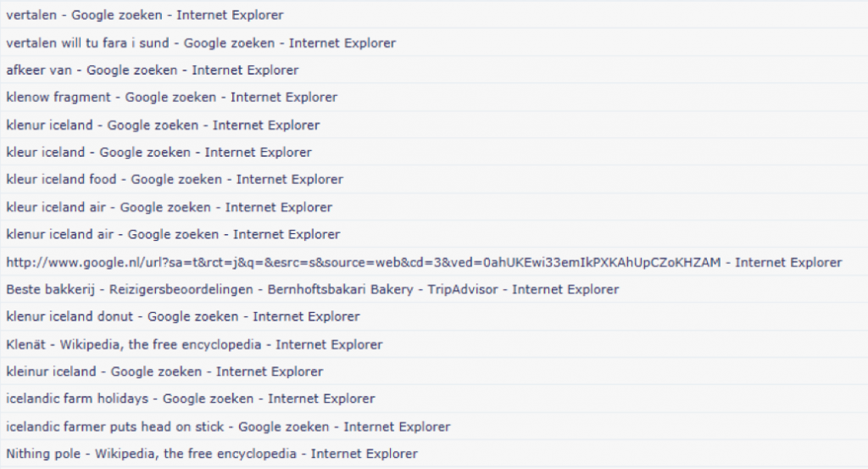This screenshot has height=469, width=868.
Task: Select the 'vertalen - Google zoeken' history entry
Action: click(x=145, y=15)
